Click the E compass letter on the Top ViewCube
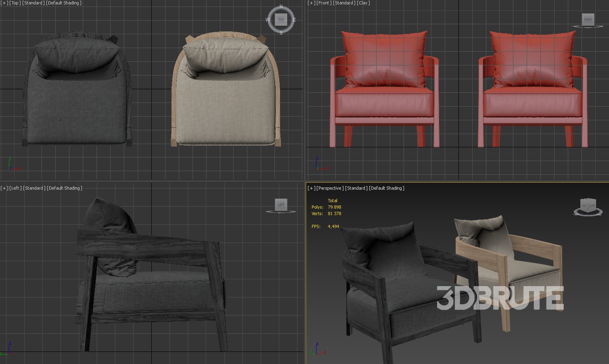The height and width of the screenshot is (364, 609). click(294, 20)
